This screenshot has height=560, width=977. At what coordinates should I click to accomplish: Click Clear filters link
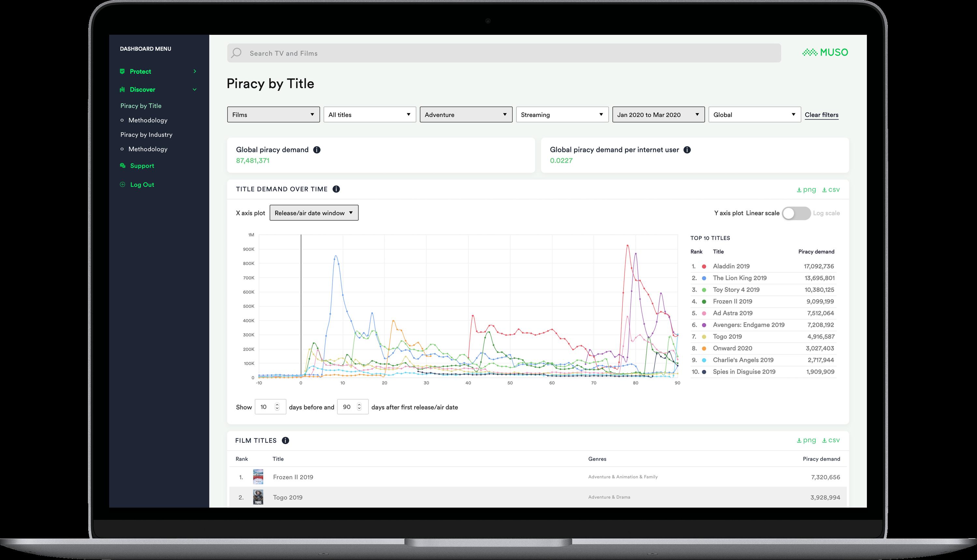pos(822,115)
